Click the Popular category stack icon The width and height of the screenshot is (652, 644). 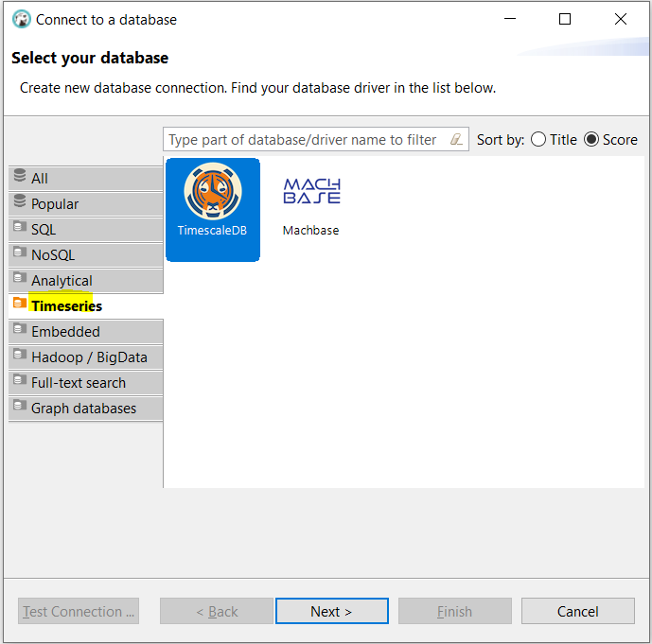click(20, 201)
